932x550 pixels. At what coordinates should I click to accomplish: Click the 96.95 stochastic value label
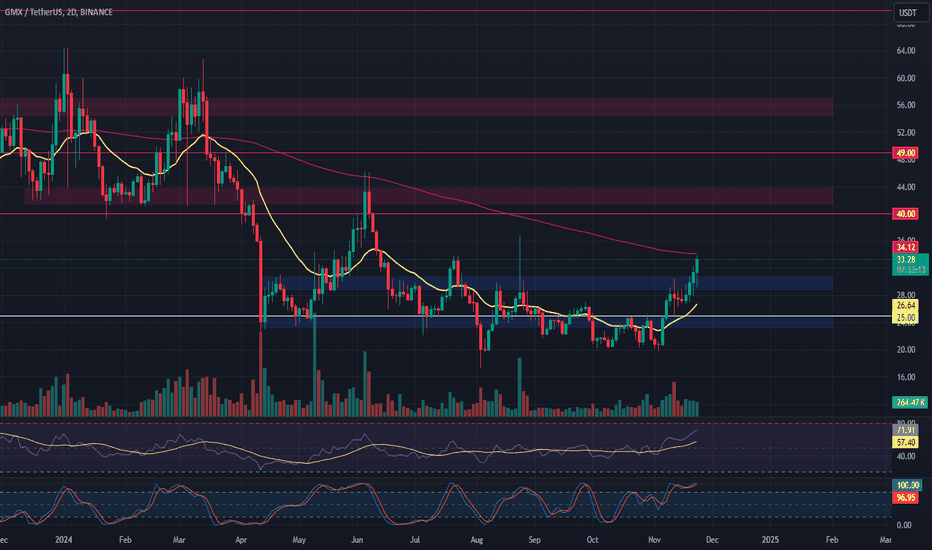tap(905, 498)
